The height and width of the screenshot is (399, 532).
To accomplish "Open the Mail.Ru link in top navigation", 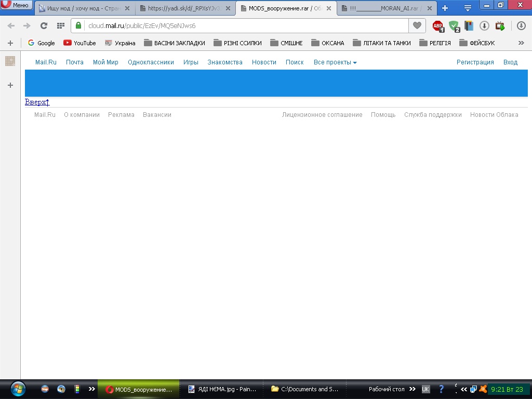I will [x=46, y=62].
